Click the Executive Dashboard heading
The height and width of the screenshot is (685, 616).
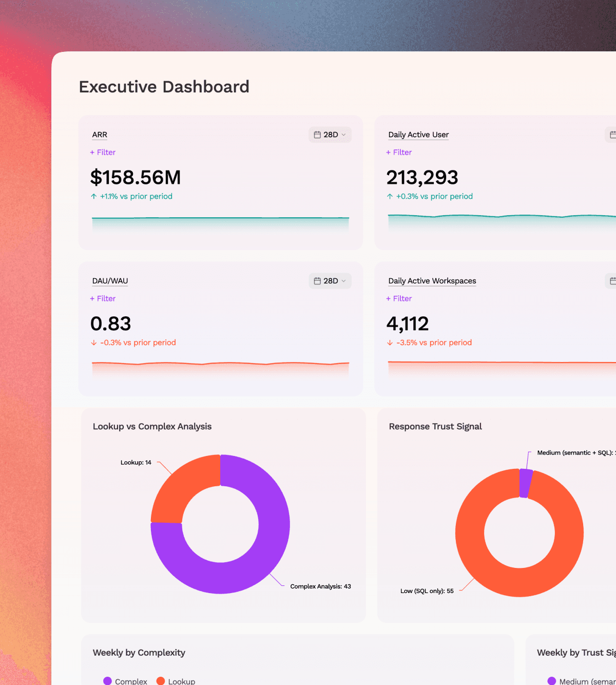(164, 87)
